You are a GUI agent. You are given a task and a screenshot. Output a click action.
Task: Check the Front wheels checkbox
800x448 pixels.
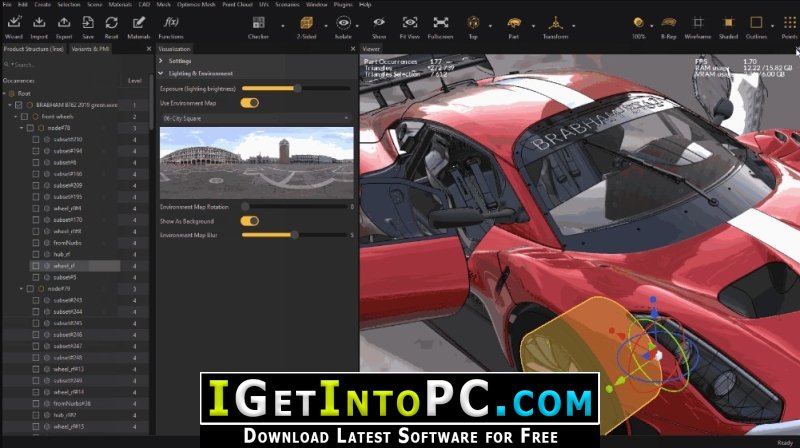pyautogui.click(x=24, y=116)
